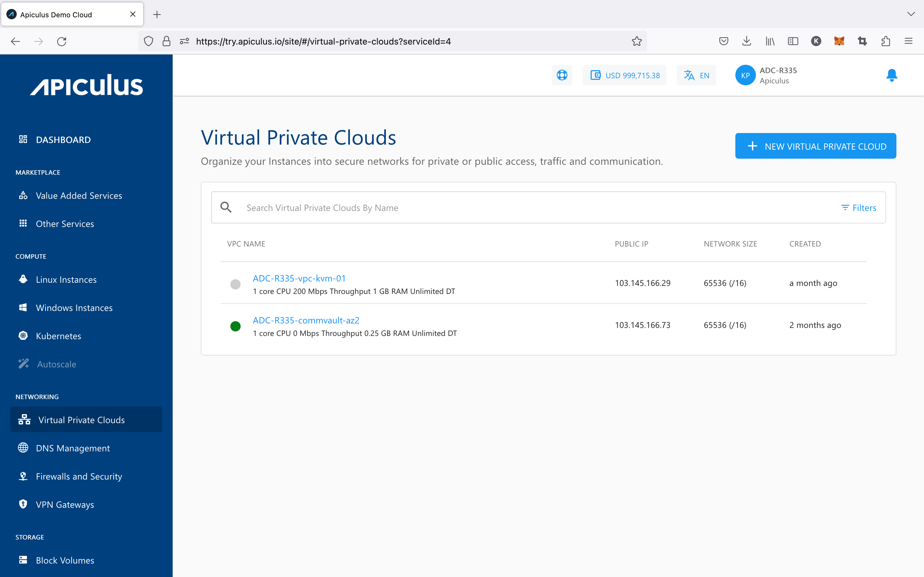924x577 pixels.
Task: Navigate to DNS Management icon
Action: click(23, 448)
